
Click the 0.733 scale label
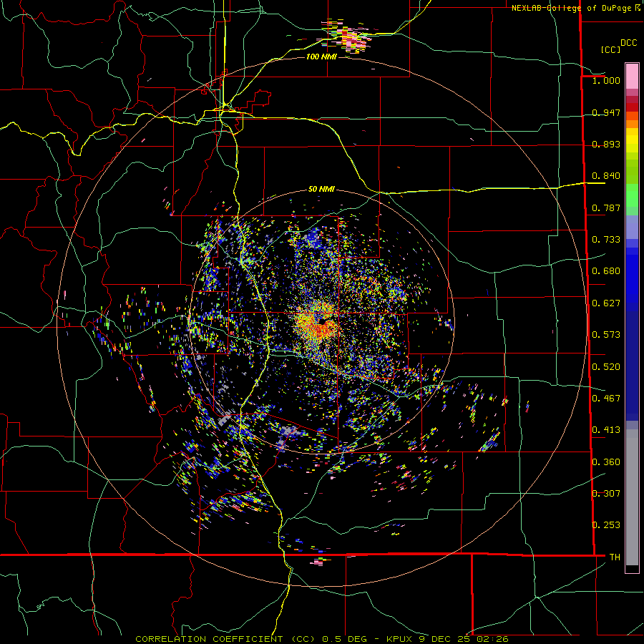[x=606, y=240]
